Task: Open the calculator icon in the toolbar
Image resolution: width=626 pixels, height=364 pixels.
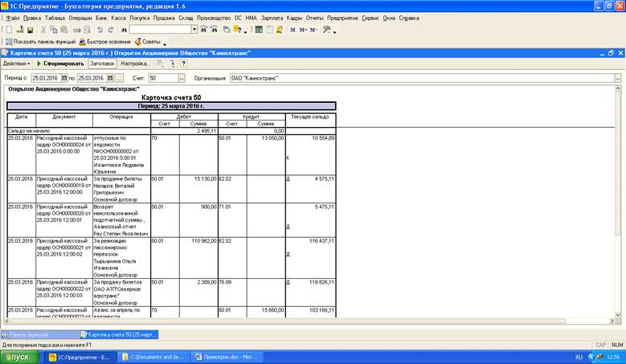Action: pos(258,30)
